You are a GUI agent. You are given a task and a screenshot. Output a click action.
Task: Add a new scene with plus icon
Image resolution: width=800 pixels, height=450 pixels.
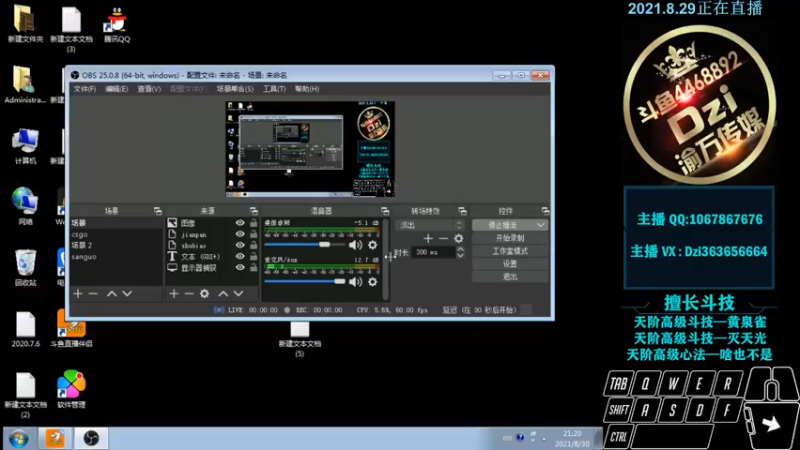(78, 293)
